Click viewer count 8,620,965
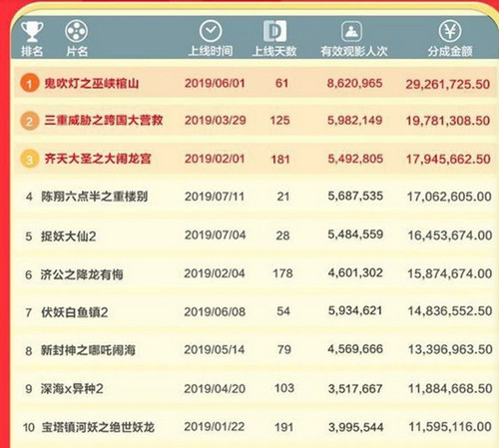This screenshot has height=448, width=499. (x=354, y=83)
